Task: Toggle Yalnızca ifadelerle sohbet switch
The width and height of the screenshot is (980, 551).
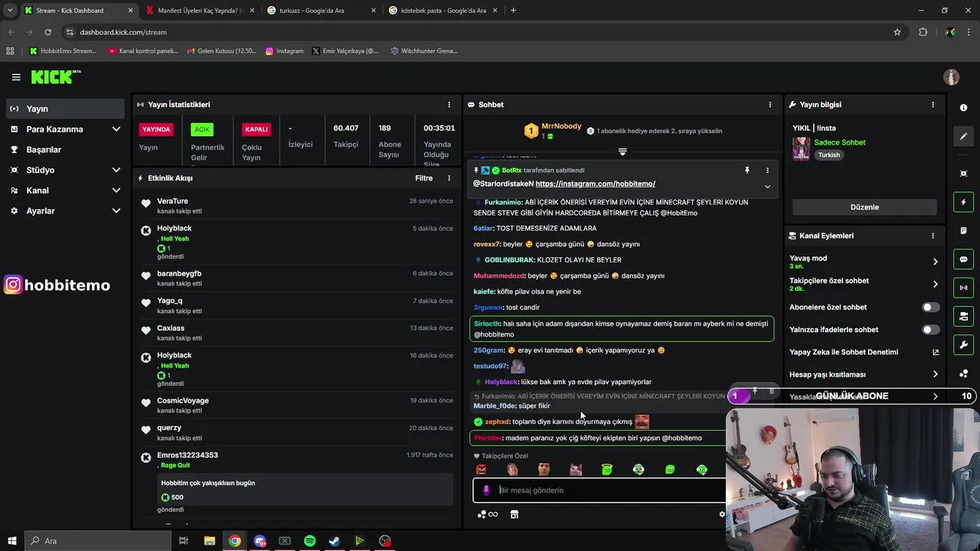Action: (x=930, y=330)
